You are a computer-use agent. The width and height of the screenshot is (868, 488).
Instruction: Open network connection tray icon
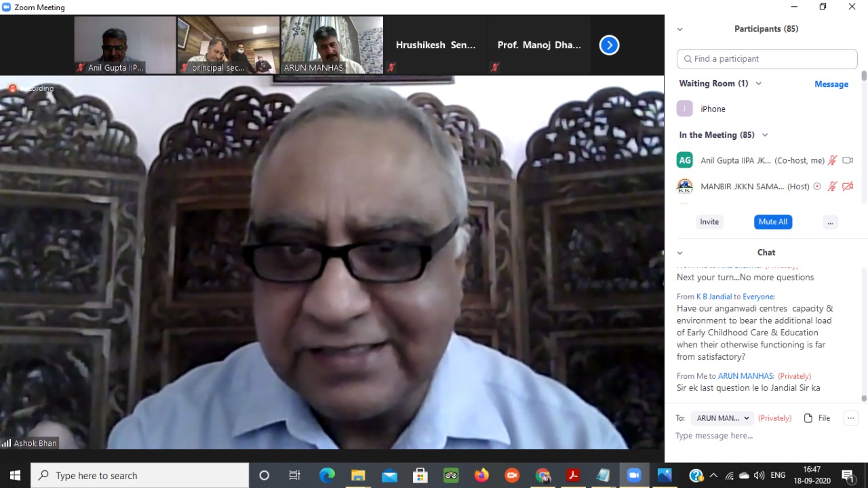point(729,476)
